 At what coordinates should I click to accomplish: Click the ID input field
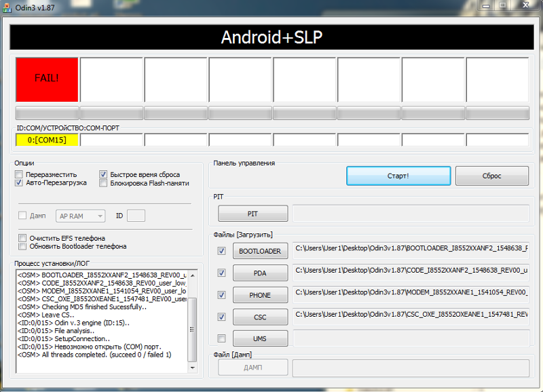point(136,216)
